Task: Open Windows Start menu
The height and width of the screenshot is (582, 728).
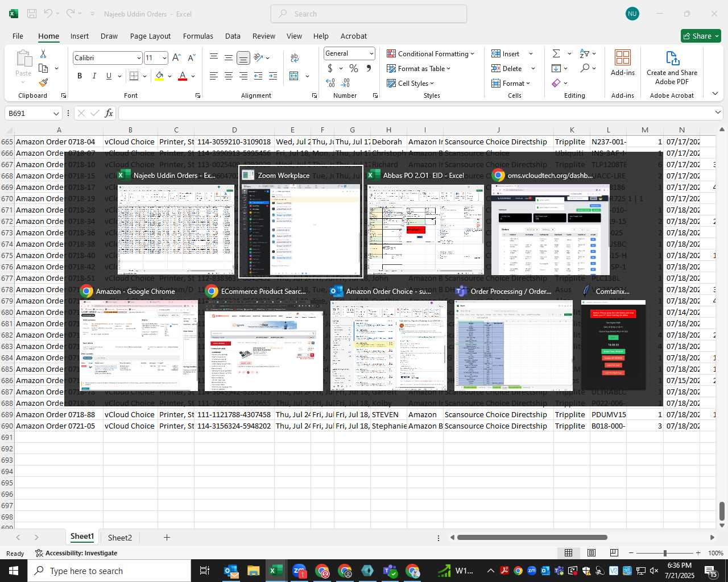Action: (14, 571)
